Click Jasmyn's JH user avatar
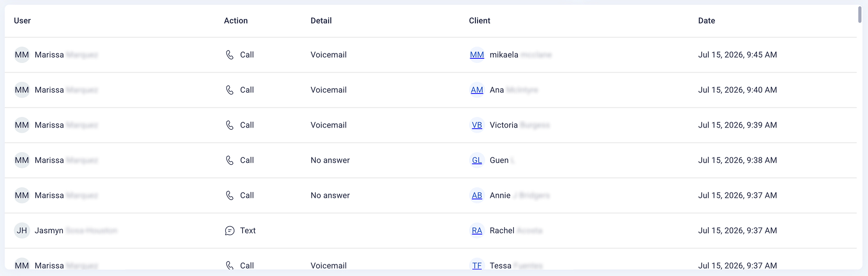The image size is (868, 276). (x=22, y=230)
